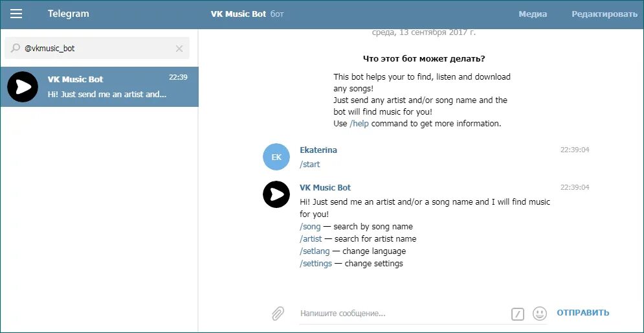Focus the @vkmusic_bot search input
This screenshot has height=333, width=644.
[x=97, y=48]
